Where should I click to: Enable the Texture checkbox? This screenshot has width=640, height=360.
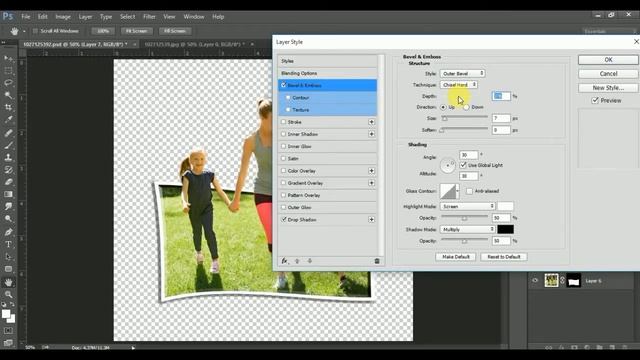(x=288, y=110)
